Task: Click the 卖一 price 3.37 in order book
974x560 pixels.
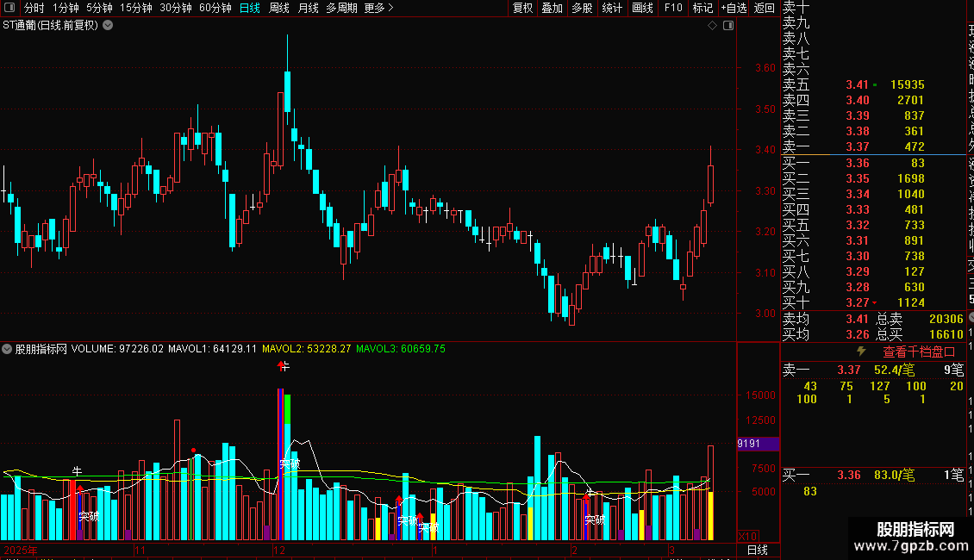Action: (858, 146)
